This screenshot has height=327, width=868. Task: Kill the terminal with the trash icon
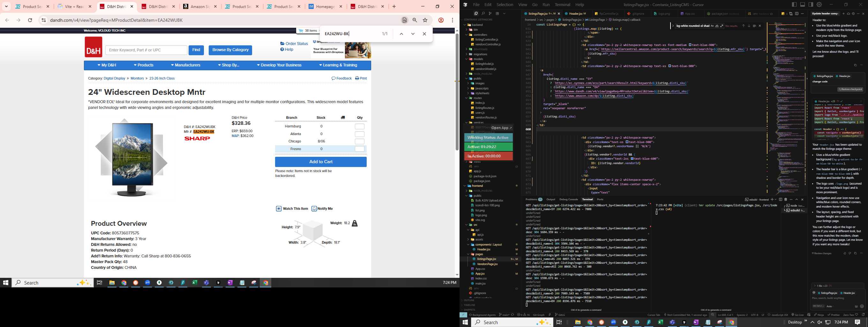786,200
